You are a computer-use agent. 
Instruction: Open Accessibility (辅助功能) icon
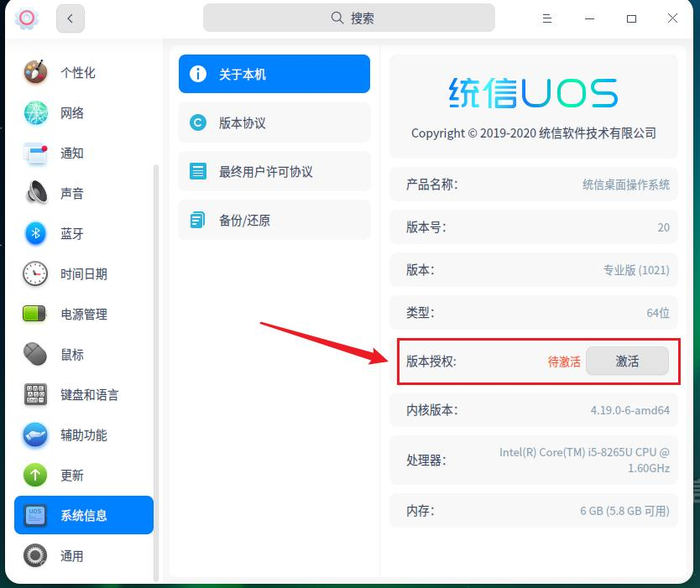35,435
